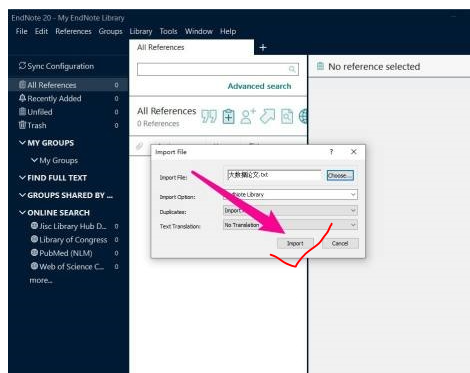Collapse the ONLINE SEARCH section
Viewport: 470px width, 373px height.
22,212
